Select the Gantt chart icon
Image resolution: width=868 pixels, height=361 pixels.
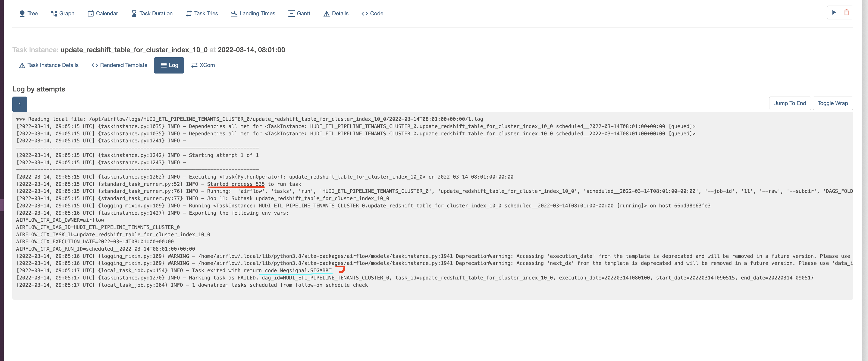coord(291,13)
